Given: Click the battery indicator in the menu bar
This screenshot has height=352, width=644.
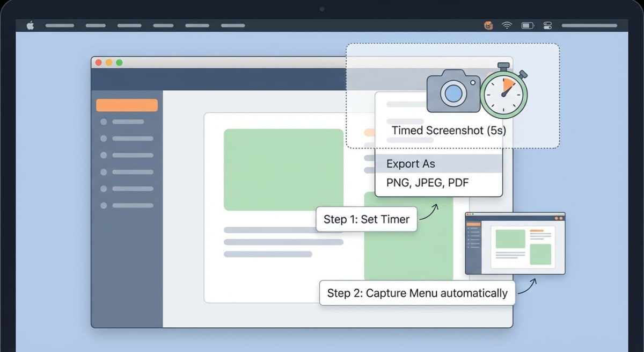Looking at the screenshot, I should click(x=527, y=25).
